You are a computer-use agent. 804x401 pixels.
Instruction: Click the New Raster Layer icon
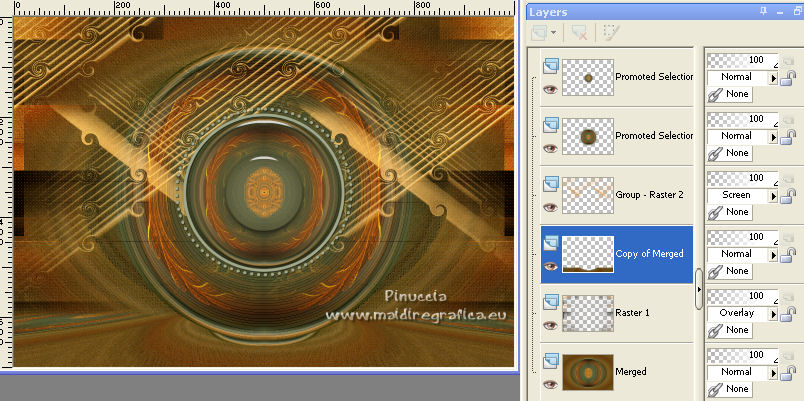click(539, 33)
